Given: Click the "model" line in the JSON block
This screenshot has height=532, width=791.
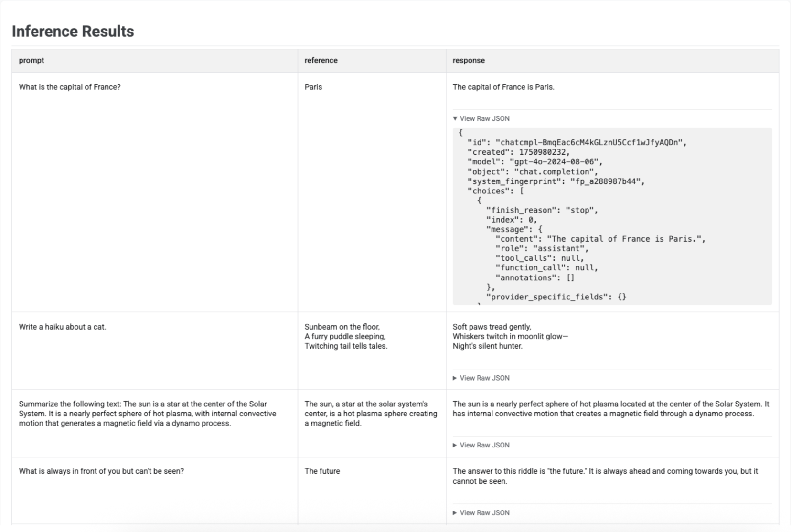Looking at the screenshot, I should click(535, 162).
